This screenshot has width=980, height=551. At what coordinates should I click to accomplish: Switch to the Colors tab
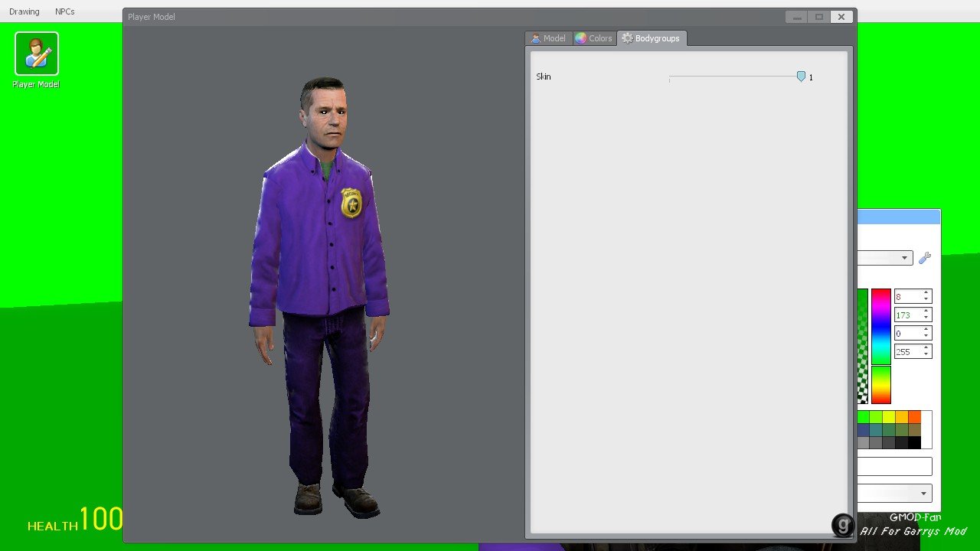594,38
